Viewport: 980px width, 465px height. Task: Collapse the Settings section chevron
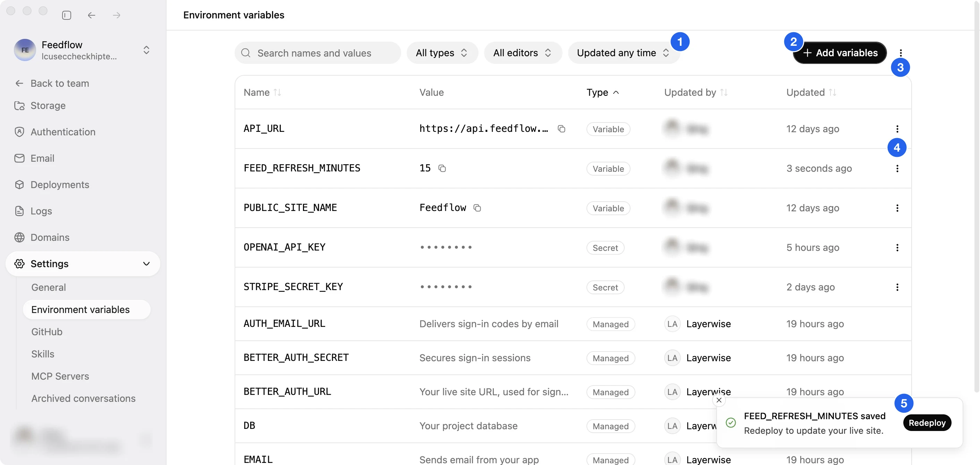coord(146,264)
